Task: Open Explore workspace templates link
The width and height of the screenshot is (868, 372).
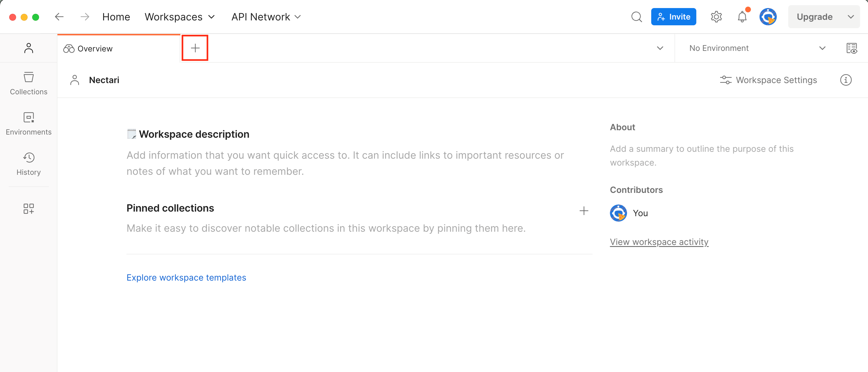Action: coord(186,277)
